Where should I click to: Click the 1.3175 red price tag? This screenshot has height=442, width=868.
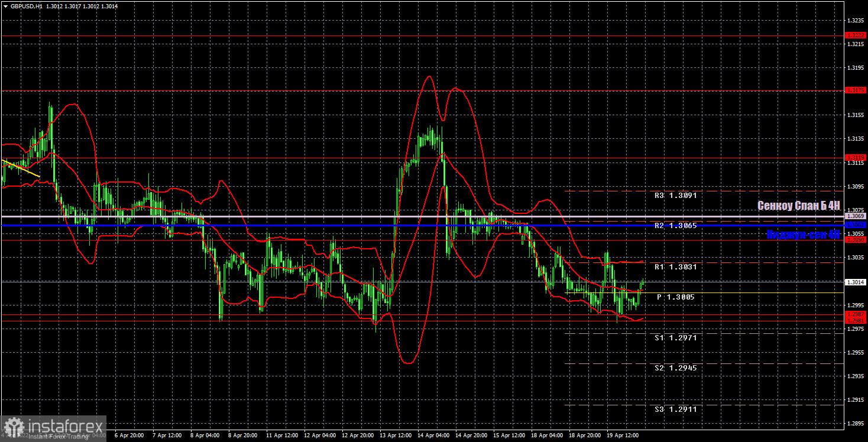coord(856,90)
